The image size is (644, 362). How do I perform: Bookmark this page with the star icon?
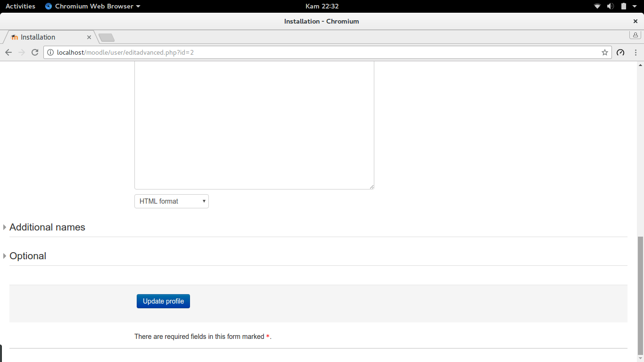tap(605, 52)
